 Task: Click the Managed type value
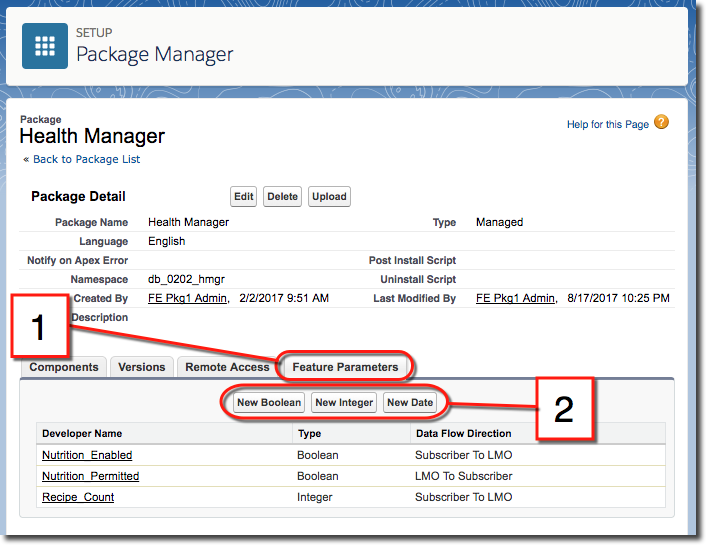[x=499, y=222]
